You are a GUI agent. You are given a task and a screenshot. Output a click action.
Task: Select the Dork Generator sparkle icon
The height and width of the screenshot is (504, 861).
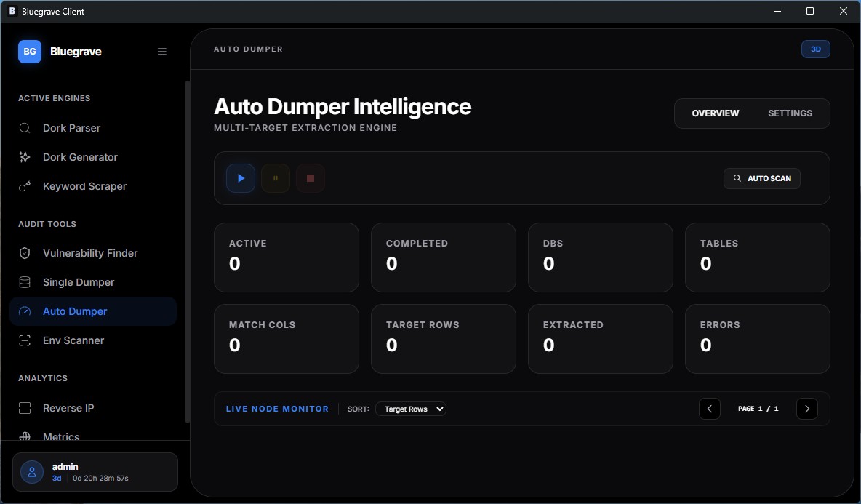(25, 157)
